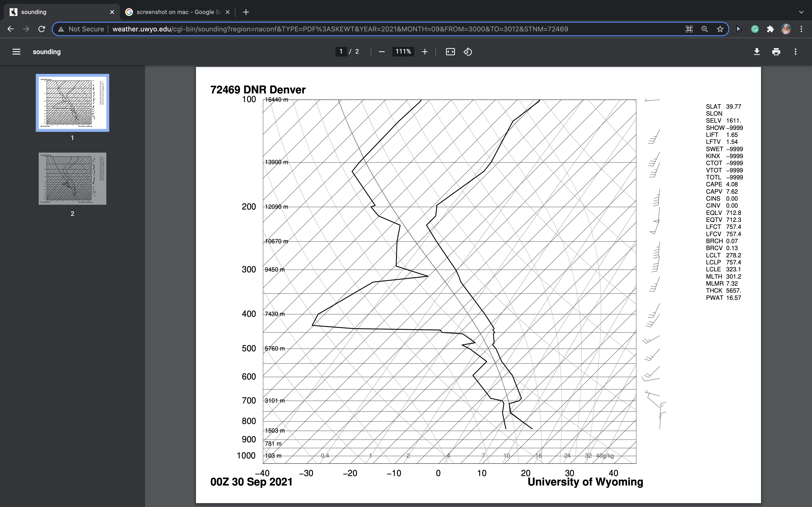Click the PDF zoom out minus button
This screenshot has height=507, width=812.
(382, 52)
